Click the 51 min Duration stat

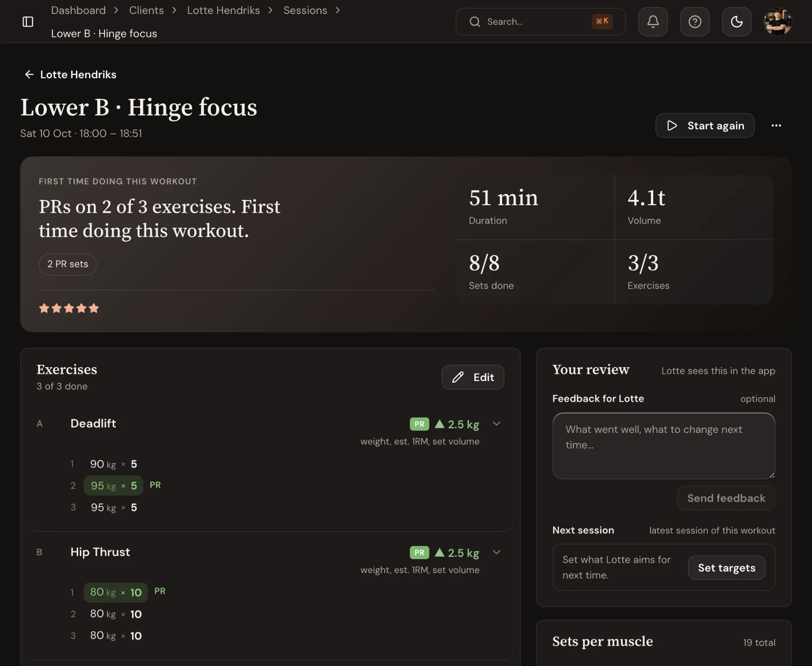pos(535,207)
